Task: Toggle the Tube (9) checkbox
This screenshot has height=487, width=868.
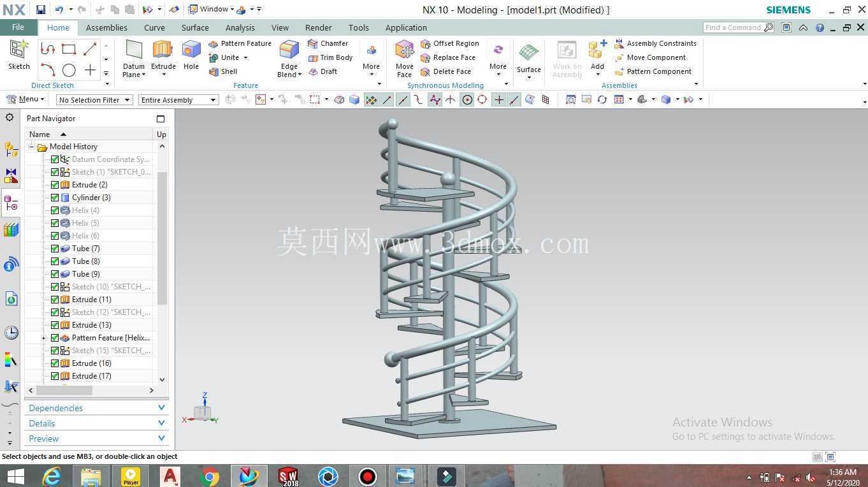Action: click(55, 274)
